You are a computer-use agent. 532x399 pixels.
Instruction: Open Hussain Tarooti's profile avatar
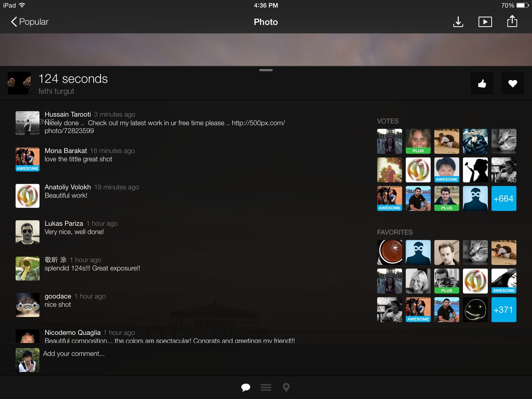27,123
